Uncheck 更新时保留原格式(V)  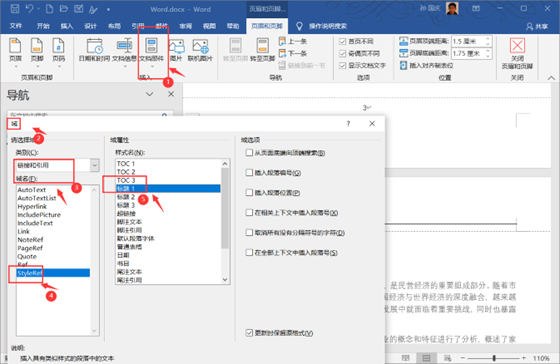[x=249, y=333]
